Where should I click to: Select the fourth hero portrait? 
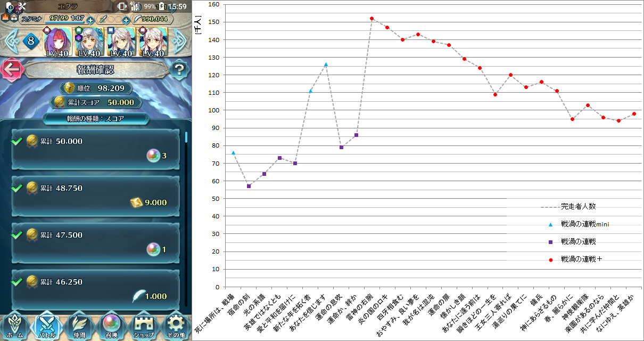tap(153, 42)
